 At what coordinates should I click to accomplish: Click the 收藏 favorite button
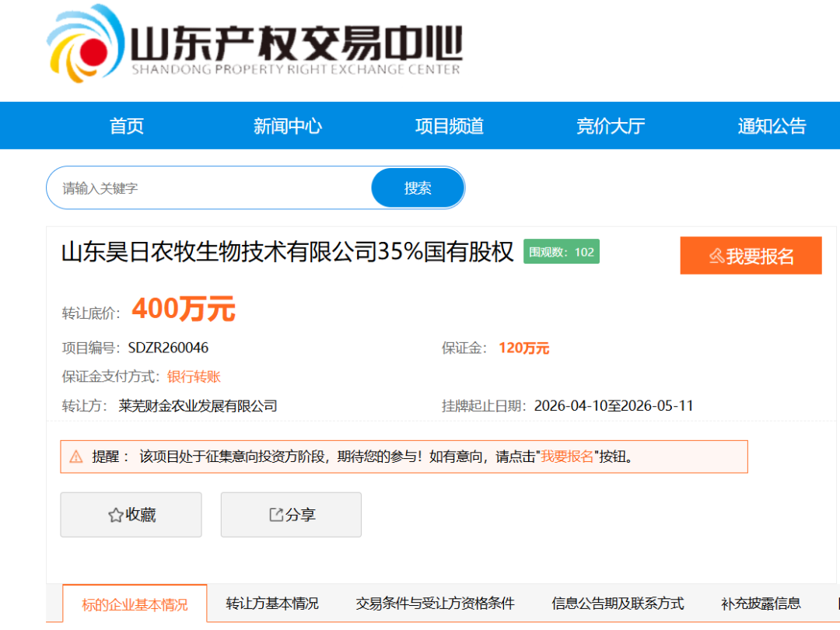tap(131, 515)
